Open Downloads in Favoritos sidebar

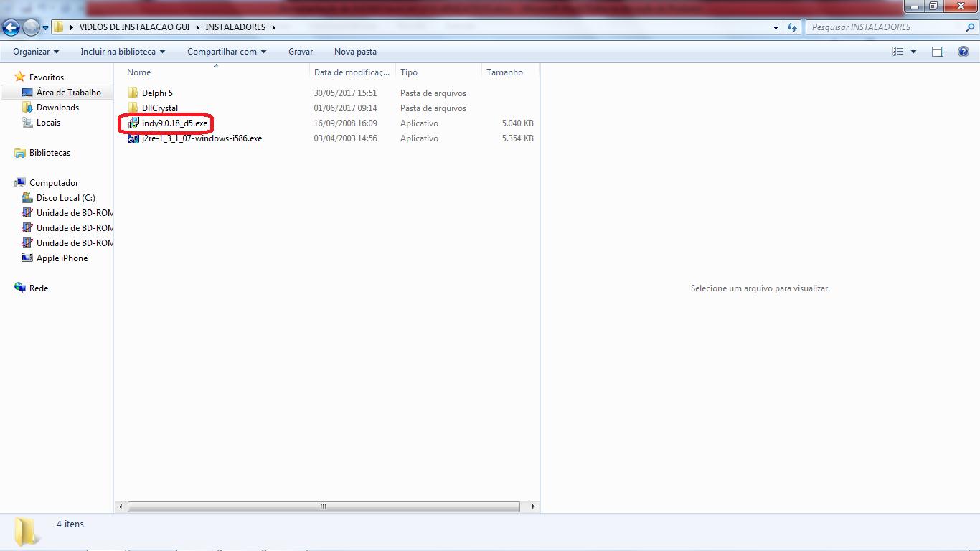[57, 108]
